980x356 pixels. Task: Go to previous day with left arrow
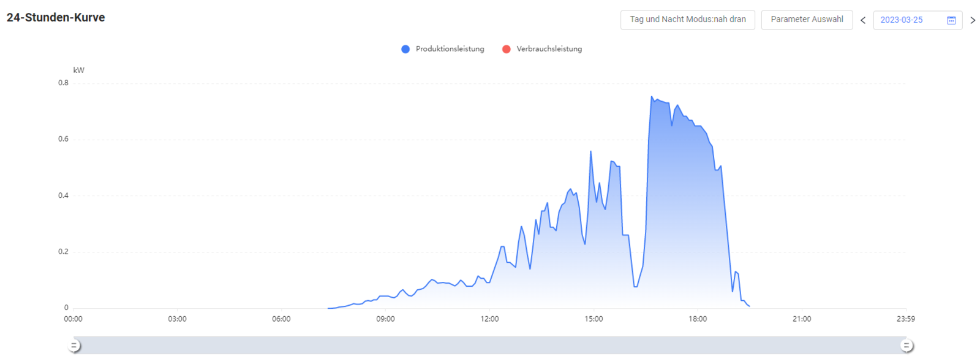863,20
